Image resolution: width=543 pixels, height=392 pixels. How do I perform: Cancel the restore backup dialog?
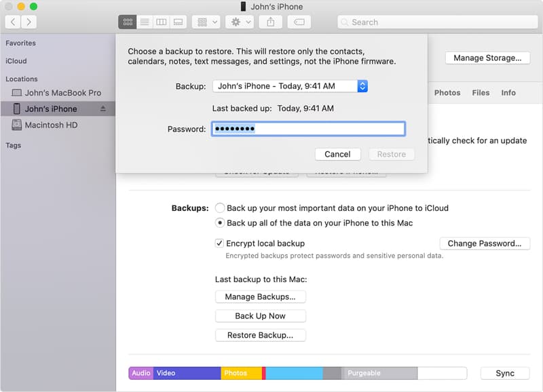(337, 154)
